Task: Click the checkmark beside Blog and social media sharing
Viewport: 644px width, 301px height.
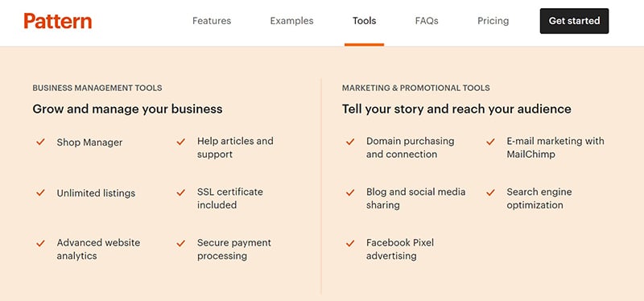Action: tap(350, 192)
